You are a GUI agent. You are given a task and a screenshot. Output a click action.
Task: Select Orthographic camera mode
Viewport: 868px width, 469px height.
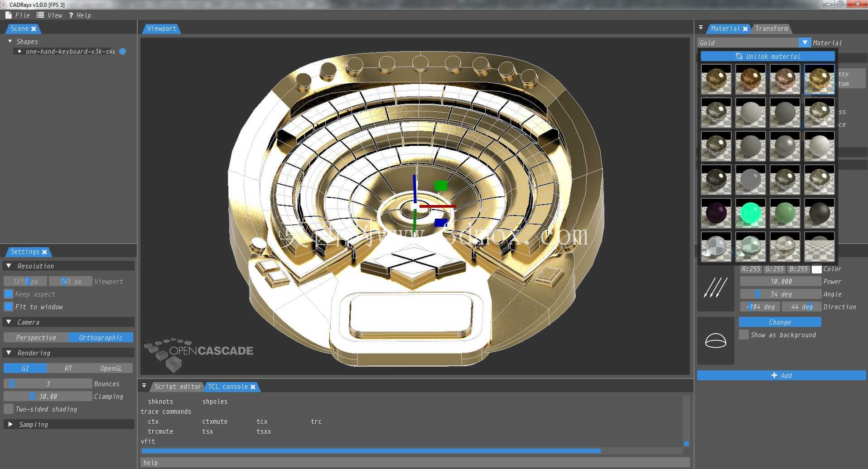[101, 337]
